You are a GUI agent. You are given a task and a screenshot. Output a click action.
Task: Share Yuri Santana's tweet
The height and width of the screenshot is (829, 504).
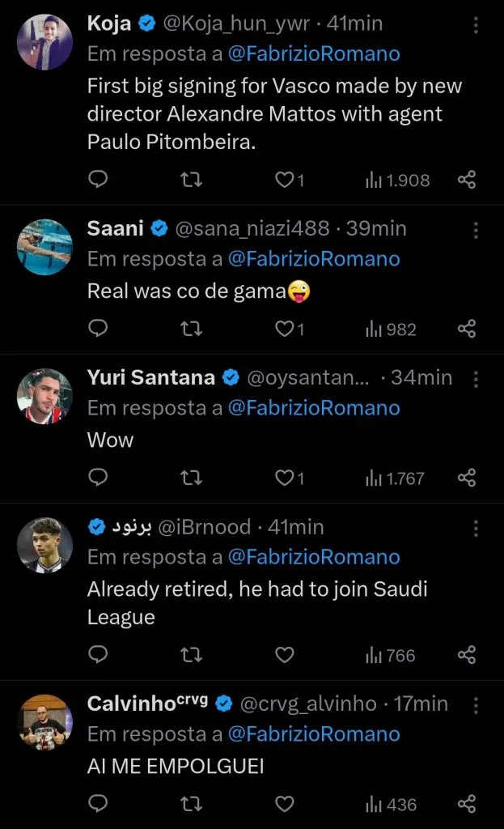pos(467,478)
